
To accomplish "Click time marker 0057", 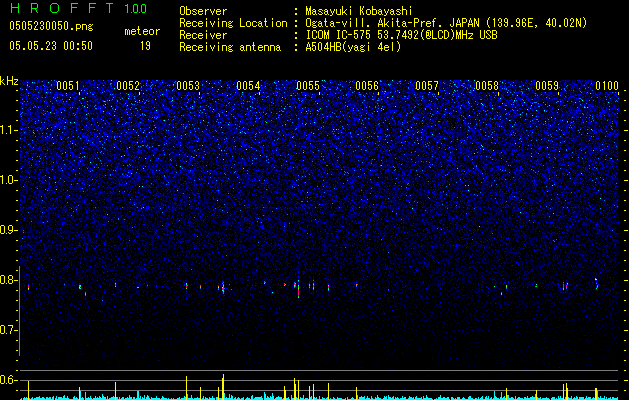I will click(427, 86).
